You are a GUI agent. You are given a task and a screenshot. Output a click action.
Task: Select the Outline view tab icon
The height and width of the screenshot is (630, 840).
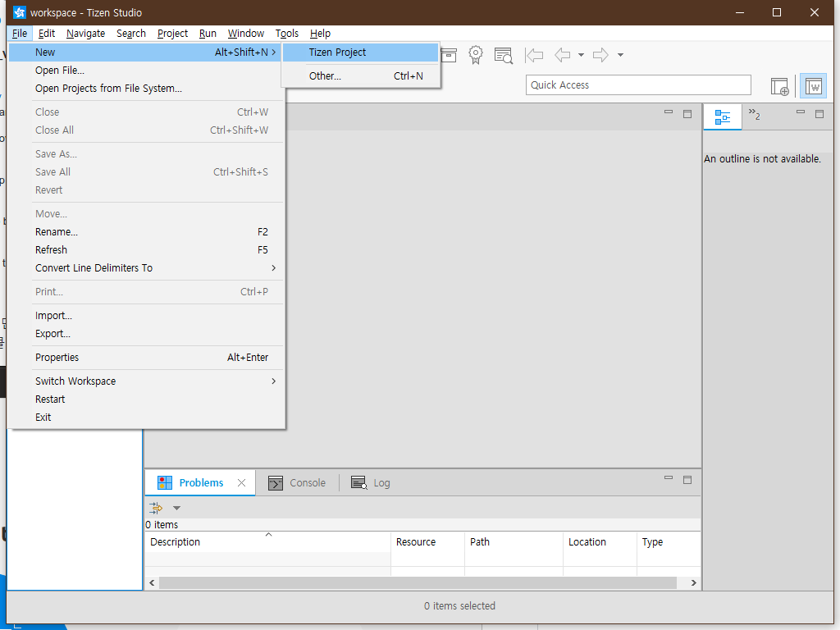[723, 116]
